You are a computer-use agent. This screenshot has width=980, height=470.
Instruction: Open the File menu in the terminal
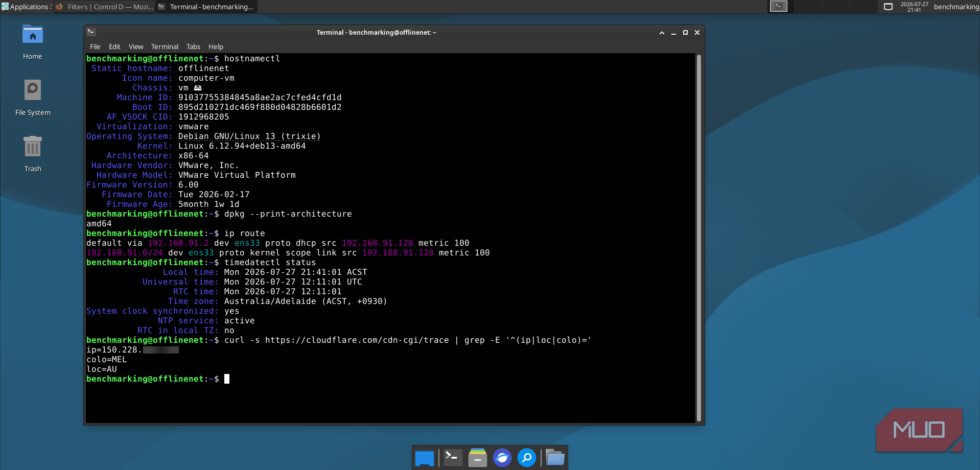coord(95,46)
